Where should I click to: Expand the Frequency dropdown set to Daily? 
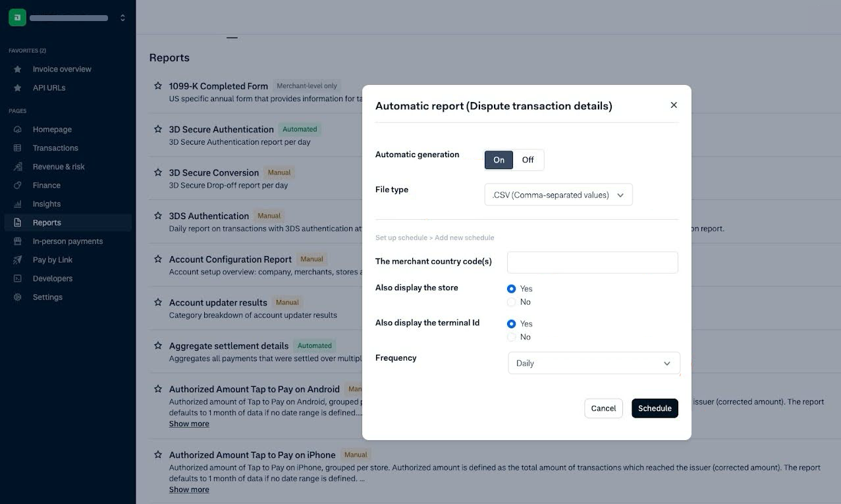pyautogui.click(x=593, y=363)
